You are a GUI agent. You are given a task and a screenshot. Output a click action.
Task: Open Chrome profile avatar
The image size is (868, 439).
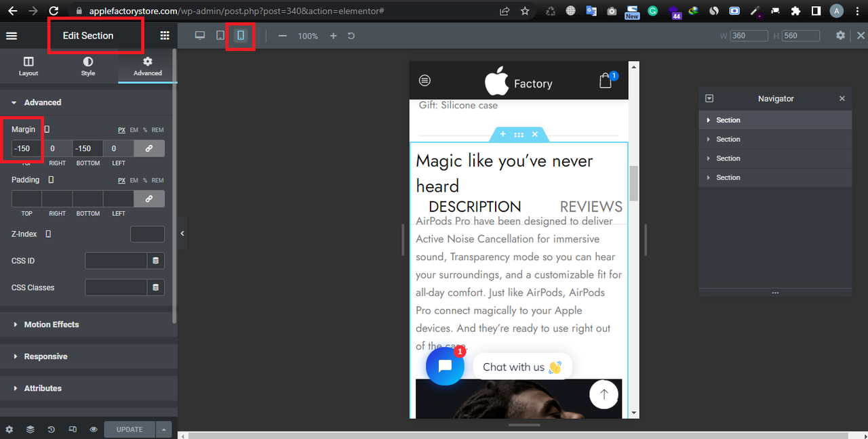tap(837, 11)
